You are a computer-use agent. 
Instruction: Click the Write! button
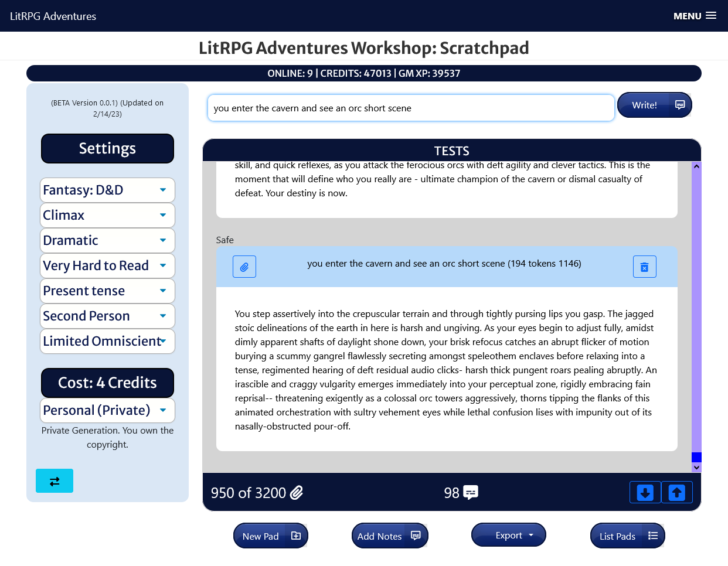[x=655, y=105]
